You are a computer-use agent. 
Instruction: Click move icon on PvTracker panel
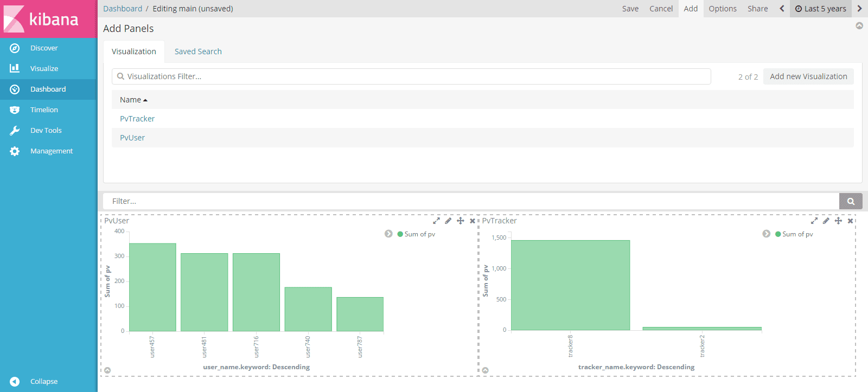coord(838,221)
